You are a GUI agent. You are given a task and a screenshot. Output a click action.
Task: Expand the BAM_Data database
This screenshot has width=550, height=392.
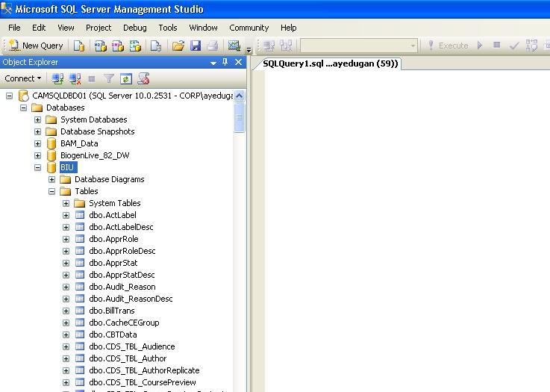coord(37,143)
